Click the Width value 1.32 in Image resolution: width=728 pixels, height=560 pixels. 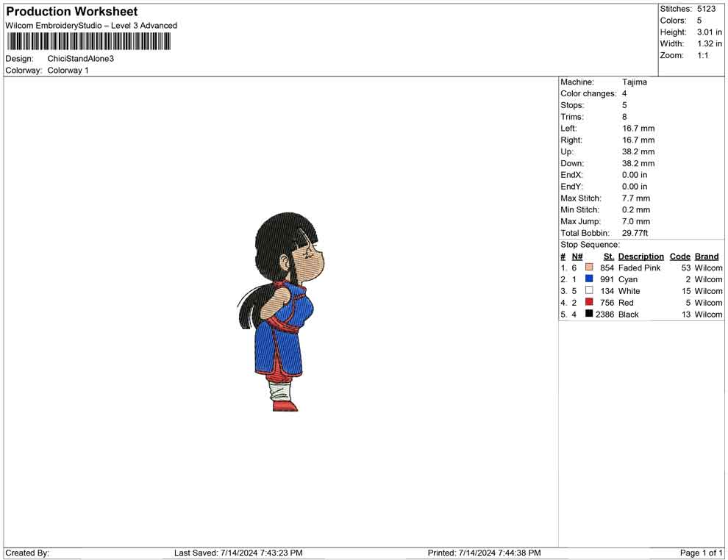pos(710,43)
